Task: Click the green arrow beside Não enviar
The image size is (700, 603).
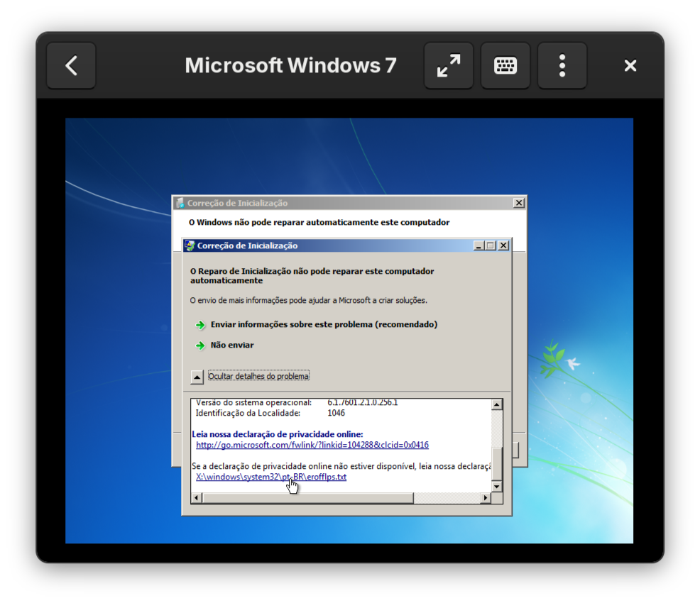Action: click(x=200, y=345)
